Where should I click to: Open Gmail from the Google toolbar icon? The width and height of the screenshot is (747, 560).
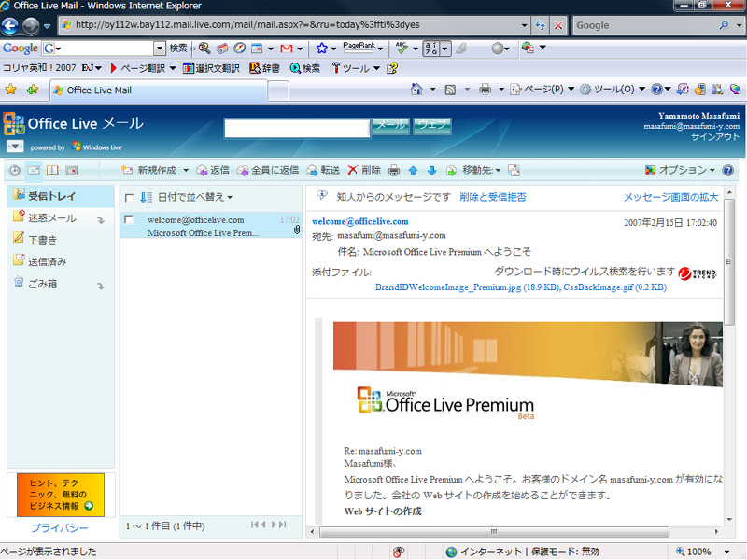tap(287, 49)
